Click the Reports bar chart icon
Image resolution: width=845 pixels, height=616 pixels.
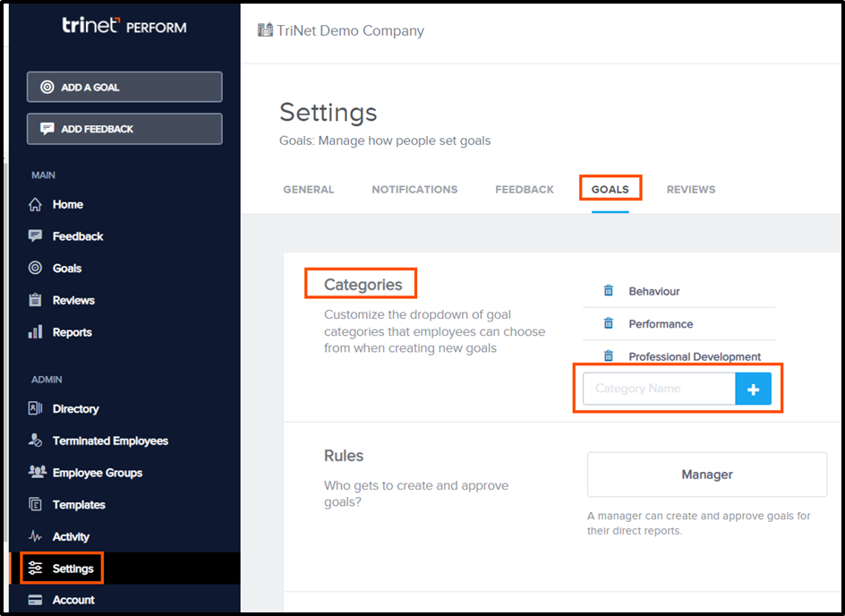[35, 332]
